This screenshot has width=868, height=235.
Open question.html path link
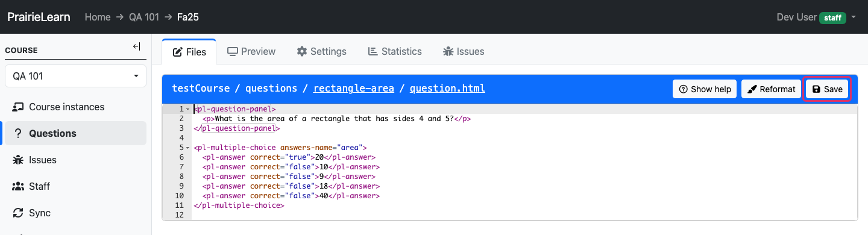(447, 89)
